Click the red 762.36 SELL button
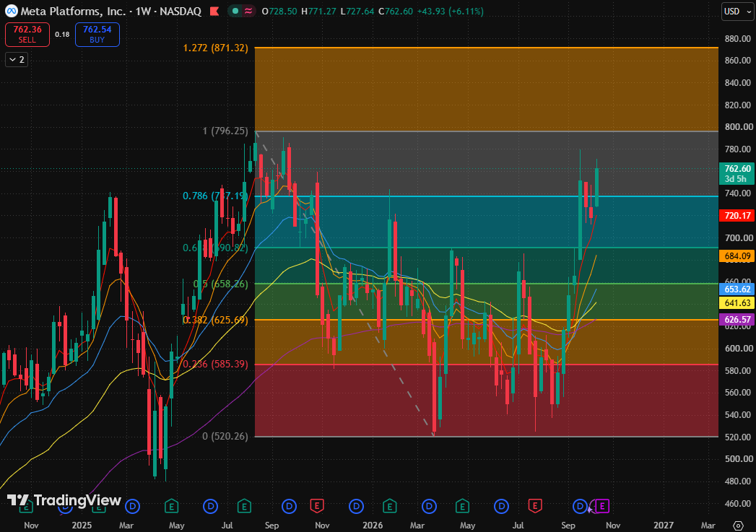The width and height of the screenshot is (756, 532). (27, 34)
